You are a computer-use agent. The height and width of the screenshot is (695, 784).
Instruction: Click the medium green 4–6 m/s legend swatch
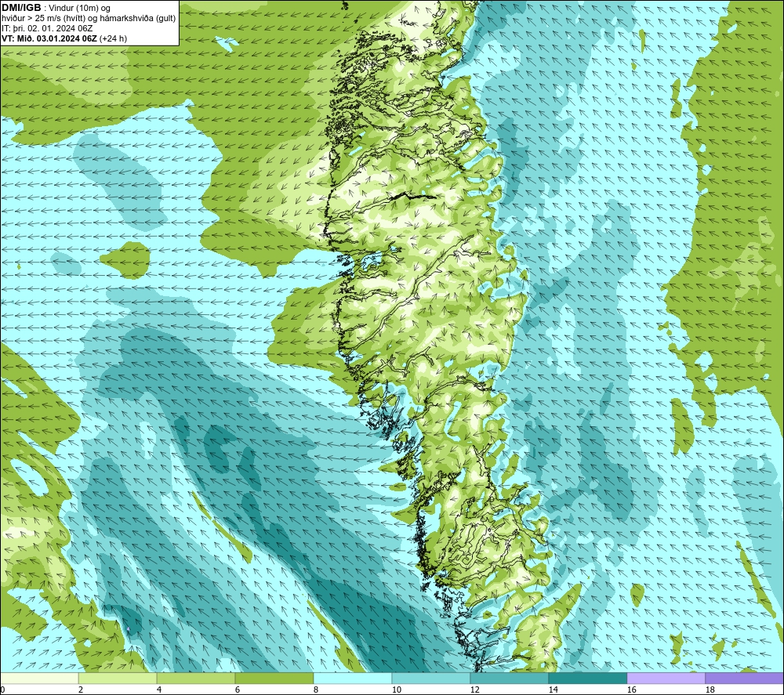pos(196,679)
